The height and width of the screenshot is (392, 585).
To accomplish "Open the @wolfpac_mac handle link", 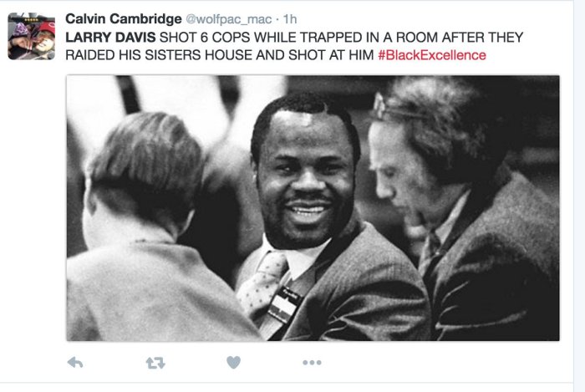I will tap(229, 19).
